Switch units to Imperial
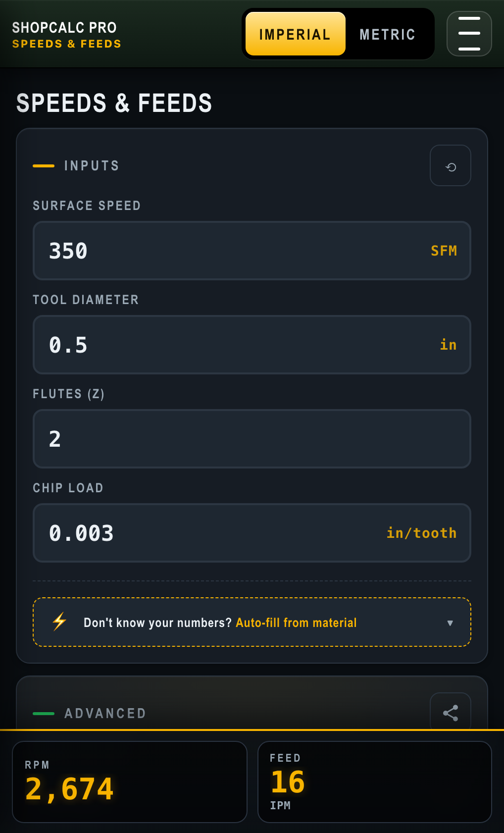504x833 pixels. tap(295, 34)
